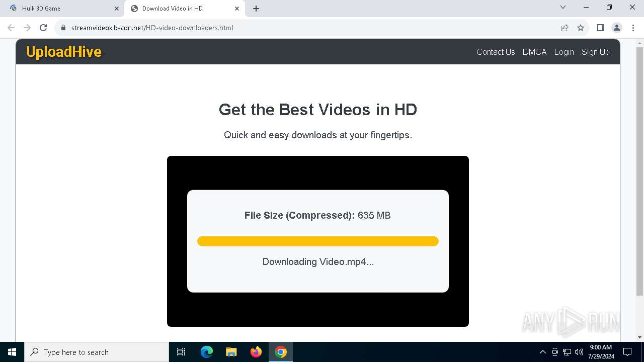This screenshot has height=362, width=644.
Task: Click the quick and easy downloads subtitle
Action: (x=318, y=135)
